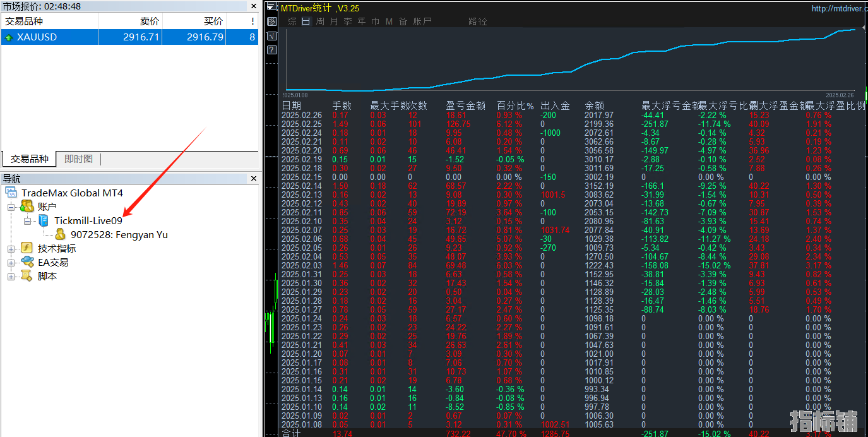Close the 市场报价 market watch panel

(254, 6)
